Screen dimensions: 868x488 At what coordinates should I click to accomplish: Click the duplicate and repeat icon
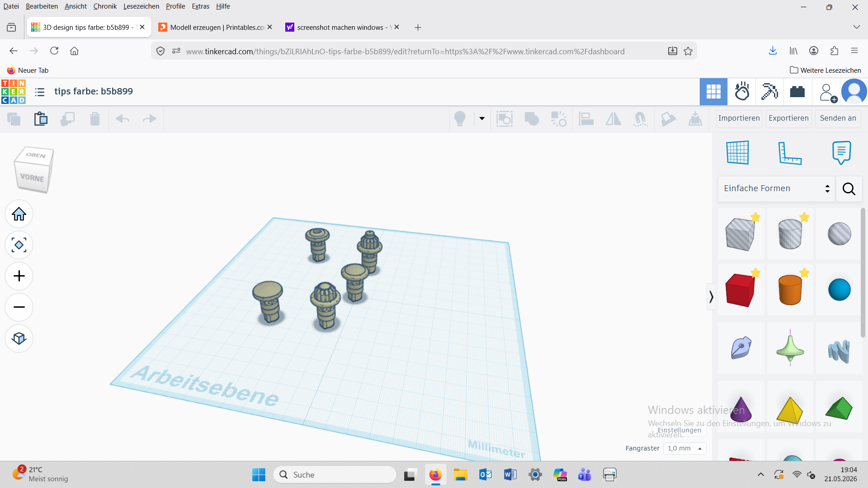point(68,119)
